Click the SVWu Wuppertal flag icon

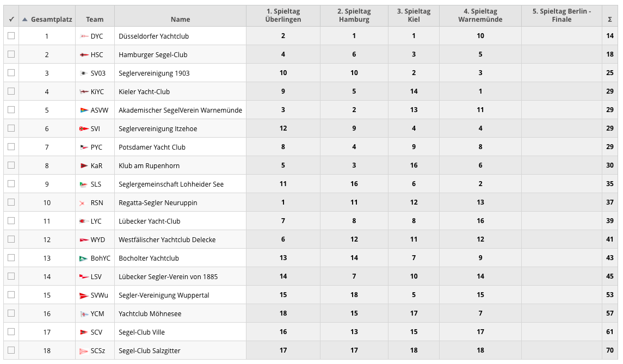pos(84,295)
